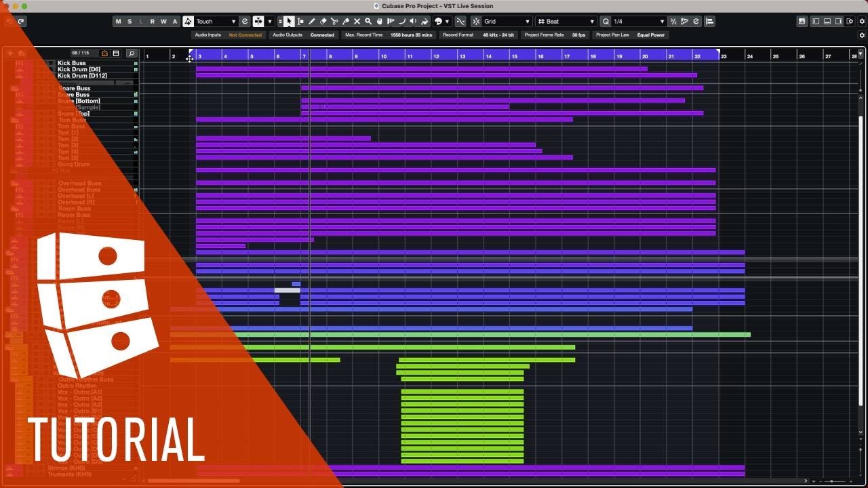Open the track visibility list icon

(116, 53)
